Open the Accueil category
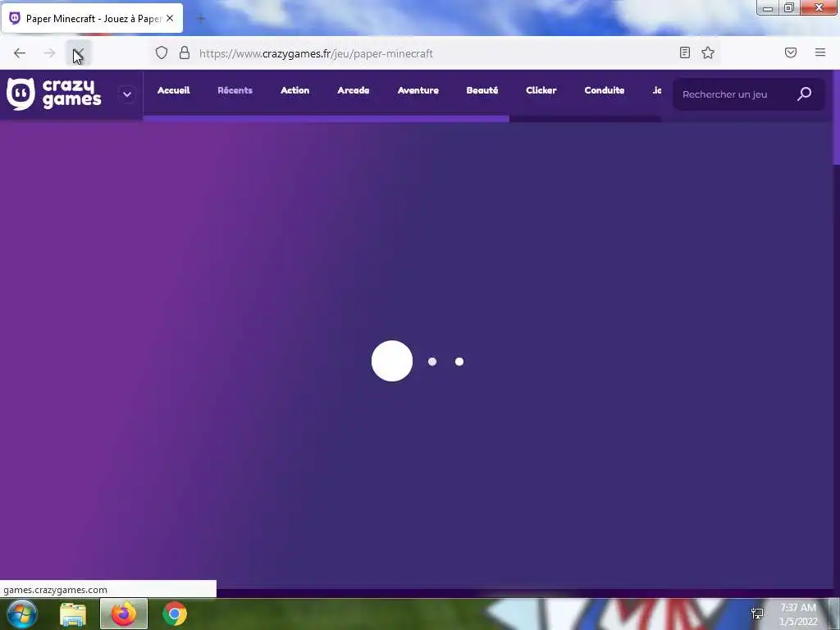840x630 pixels. [174, 90]
